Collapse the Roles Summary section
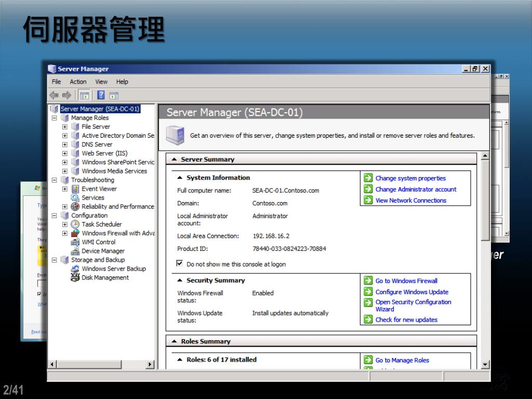The width and height of the screenshot is (532, 399). pyautogui.click(x=175, y=341)
